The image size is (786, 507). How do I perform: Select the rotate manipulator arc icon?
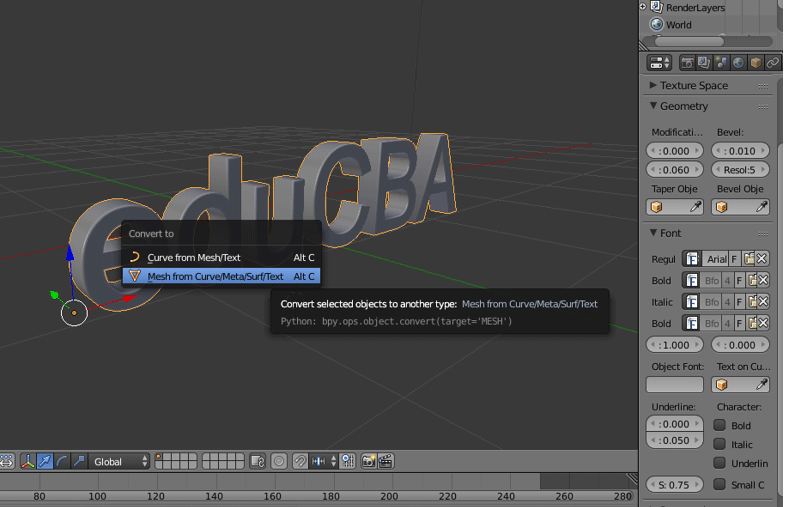[x=62, y=461]
